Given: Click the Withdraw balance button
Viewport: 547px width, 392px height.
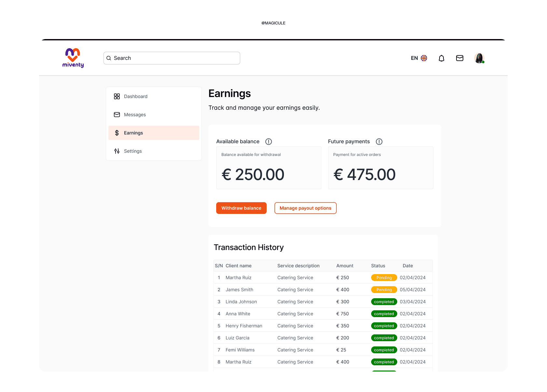Looking at the screenshot, I should (241, 208).
